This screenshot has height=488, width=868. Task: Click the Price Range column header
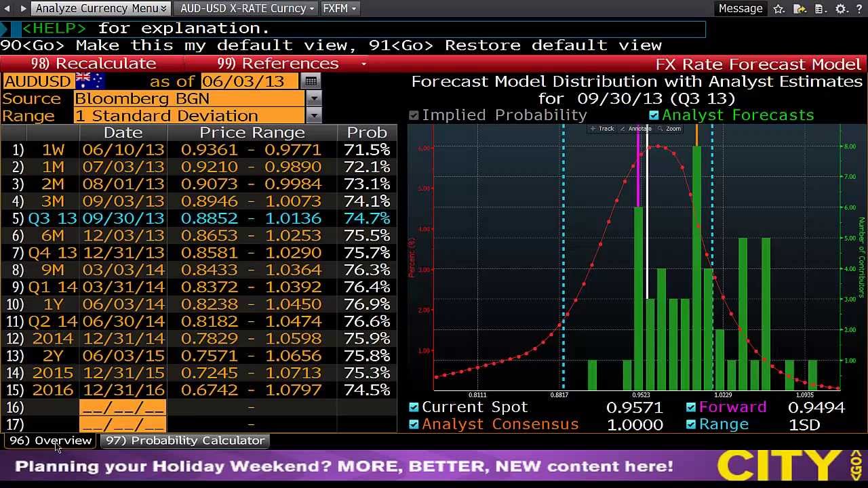[252, 133]
